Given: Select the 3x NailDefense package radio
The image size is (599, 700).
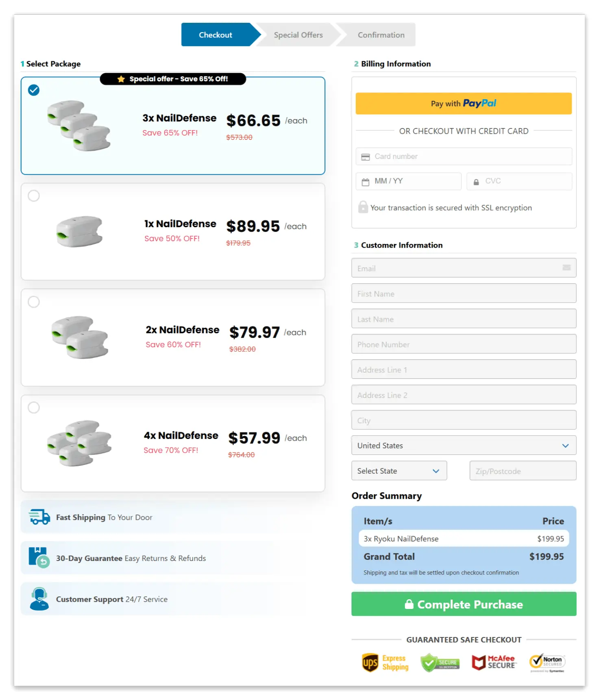Looking at the screenshot, I should pyautogui.click(x=34, y=90).
